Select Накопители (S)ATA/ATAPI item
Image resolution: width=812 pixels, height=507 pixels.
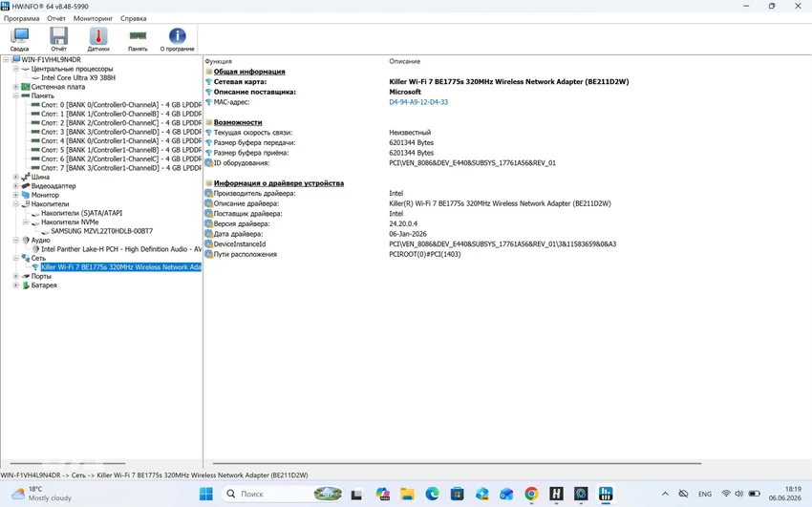coord(82,213)
